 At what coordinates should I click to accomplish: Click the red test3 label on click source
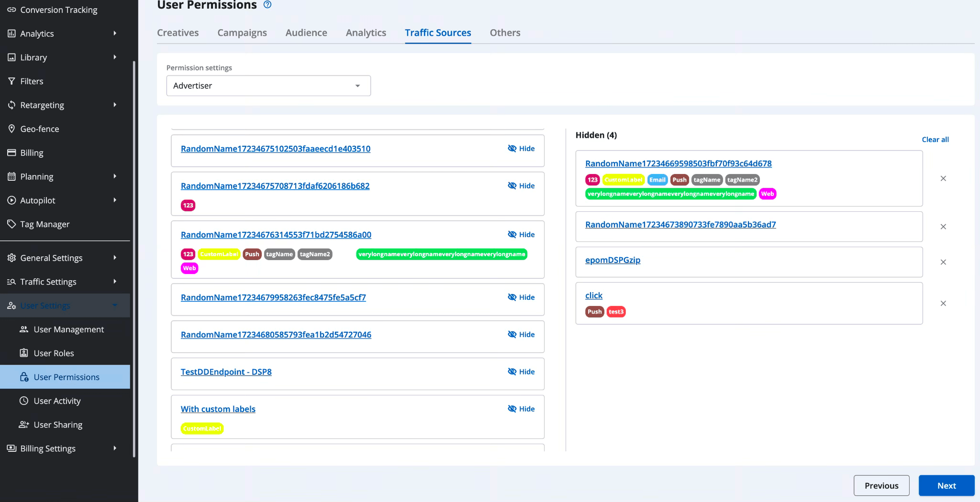616,312
